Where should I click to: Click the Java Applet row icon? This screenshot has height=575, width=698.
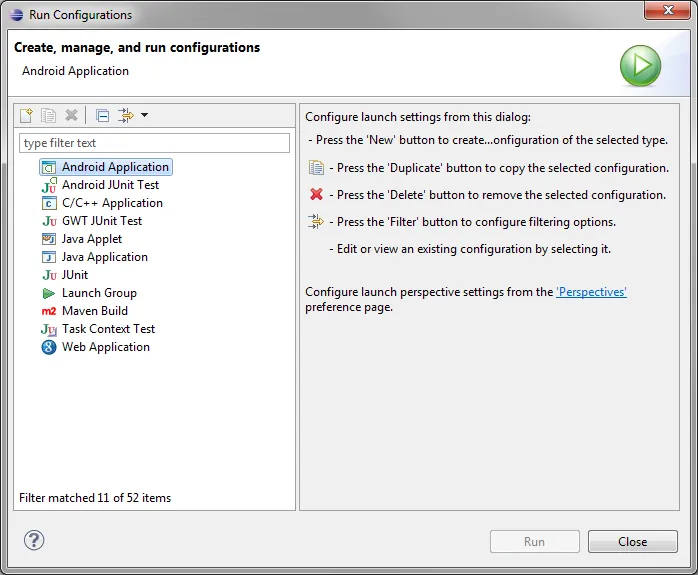pos(49,239)
